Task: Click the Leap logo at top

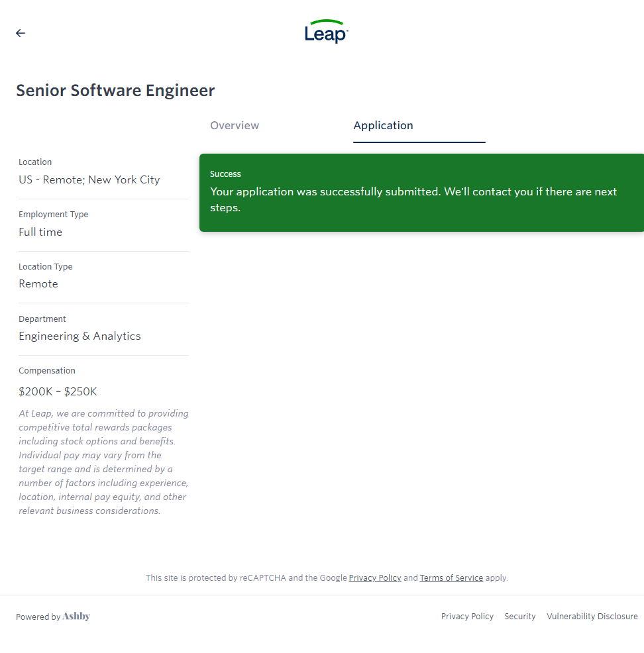Action: 326,32
